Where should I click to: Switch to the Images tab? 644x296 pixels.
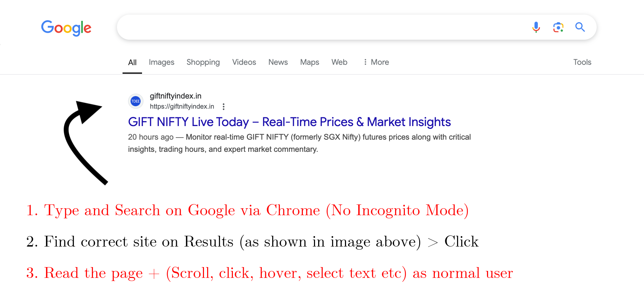pos(161,62)
